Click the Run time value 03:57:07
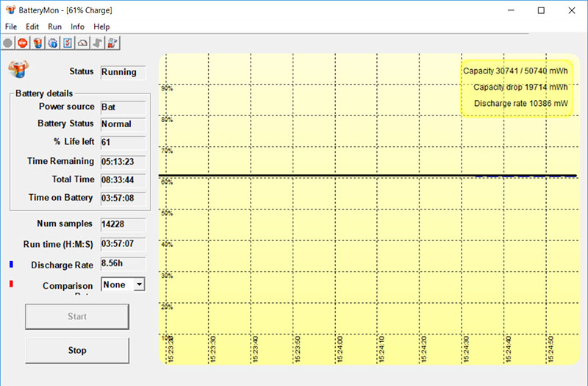The height and width of the screenshot is (386, 588). (123, 244)
